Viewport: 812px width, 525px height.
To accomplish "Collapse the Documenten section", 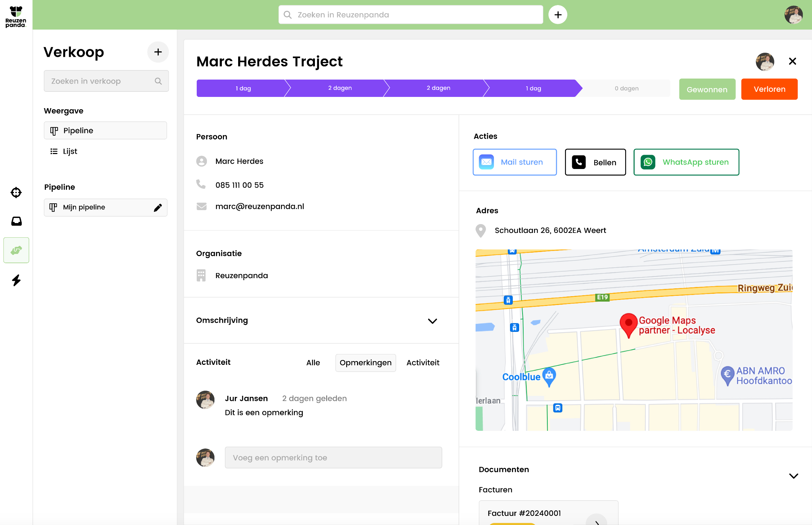I will (794, 476).
